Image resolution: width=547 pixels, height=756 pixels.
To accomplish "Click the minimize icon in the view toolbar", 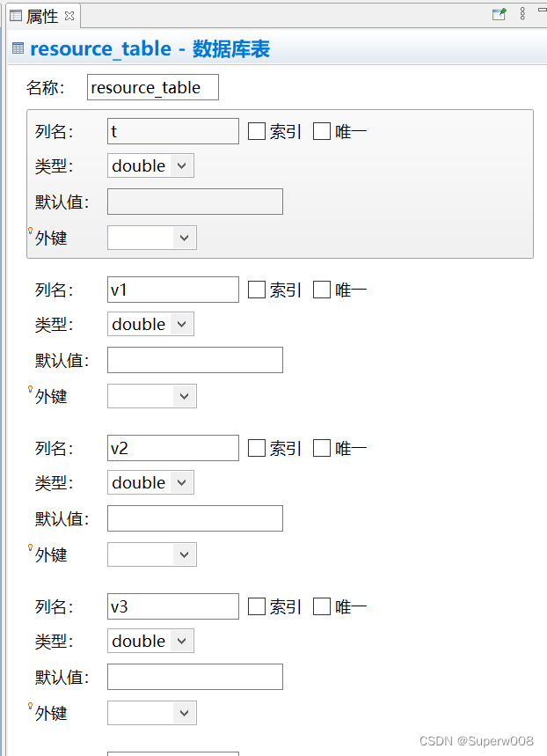I will 543,10.
